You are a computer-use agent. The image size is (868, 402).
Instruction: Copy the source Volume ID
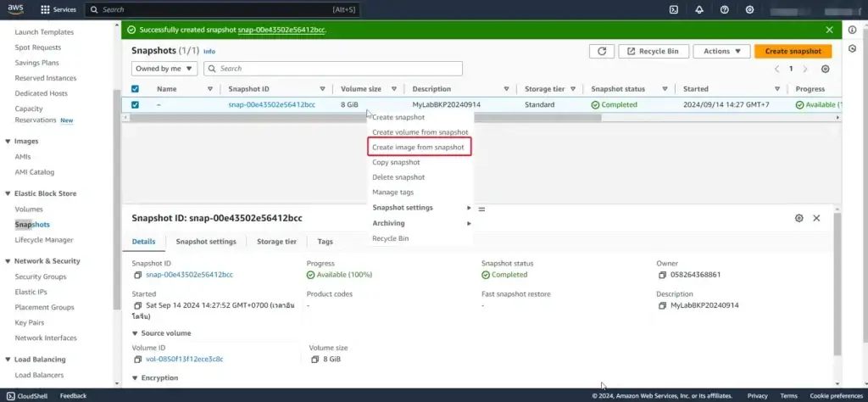click(138, 360)
